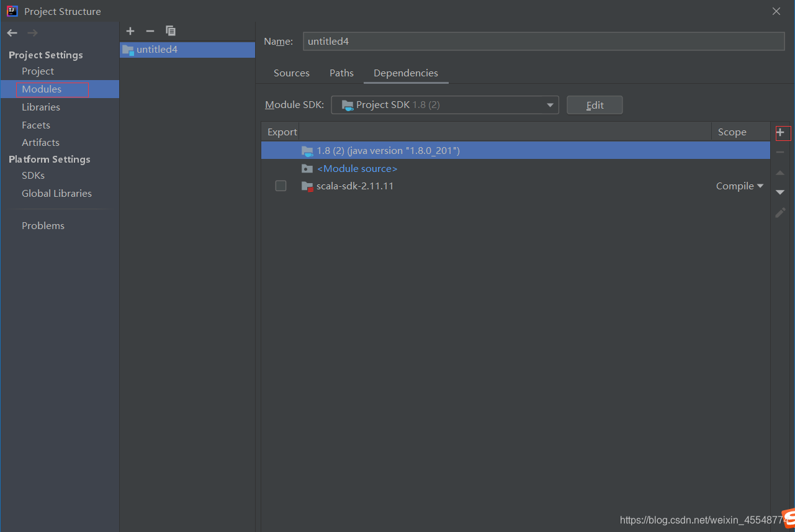
Task: Click the IntelliJ logo in the title bar
Action: [12, 11]
